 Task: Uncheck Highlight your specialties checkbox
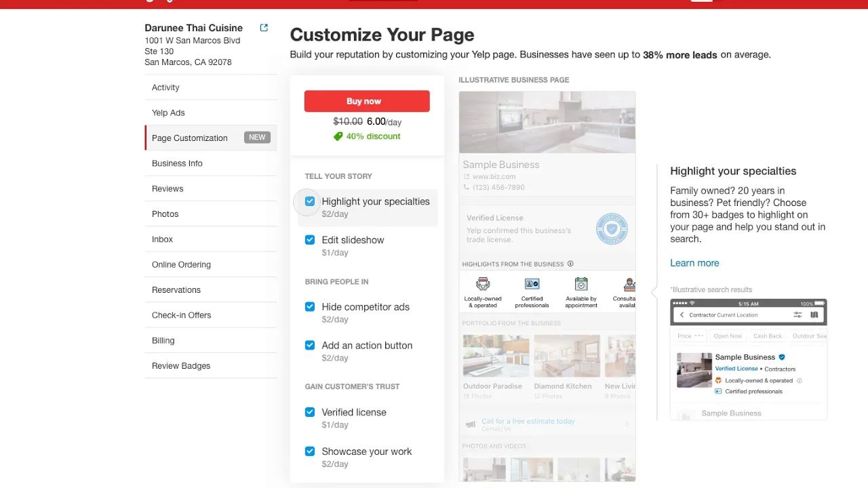click(310, 201)
